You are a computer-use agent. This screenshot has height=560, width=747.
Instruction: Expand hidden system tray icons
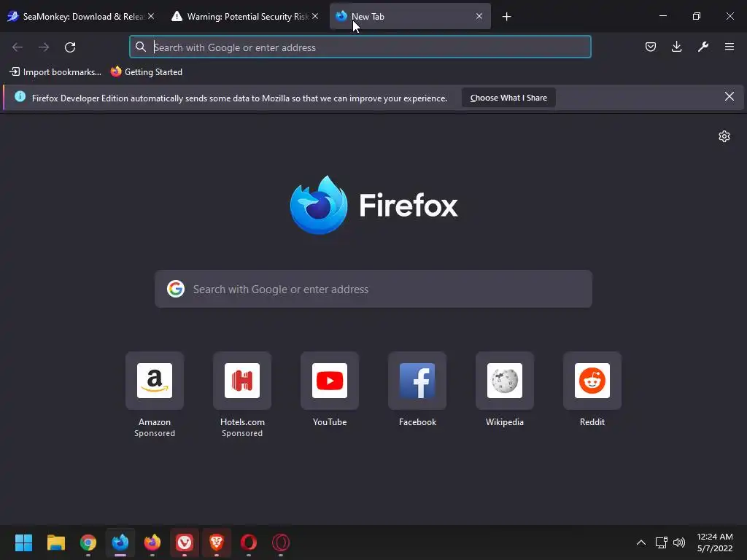[x=641, y=542]
